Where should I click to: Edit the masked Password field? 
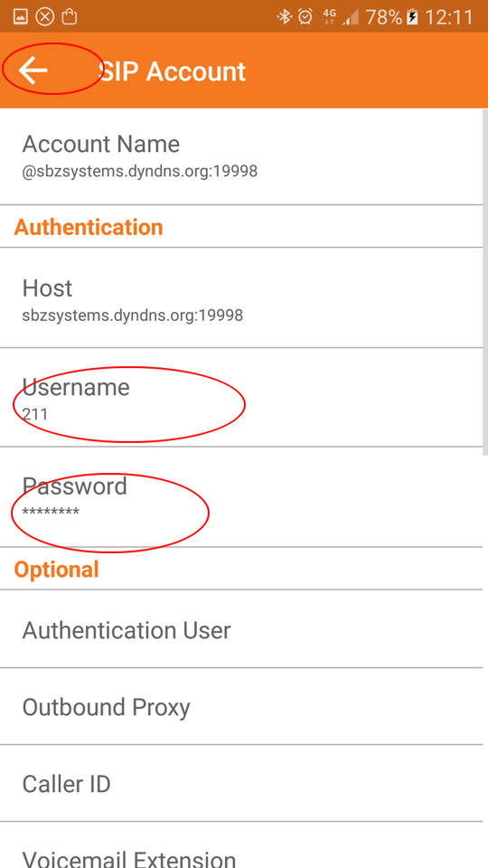pyautogui.click(x=241, y=497)
